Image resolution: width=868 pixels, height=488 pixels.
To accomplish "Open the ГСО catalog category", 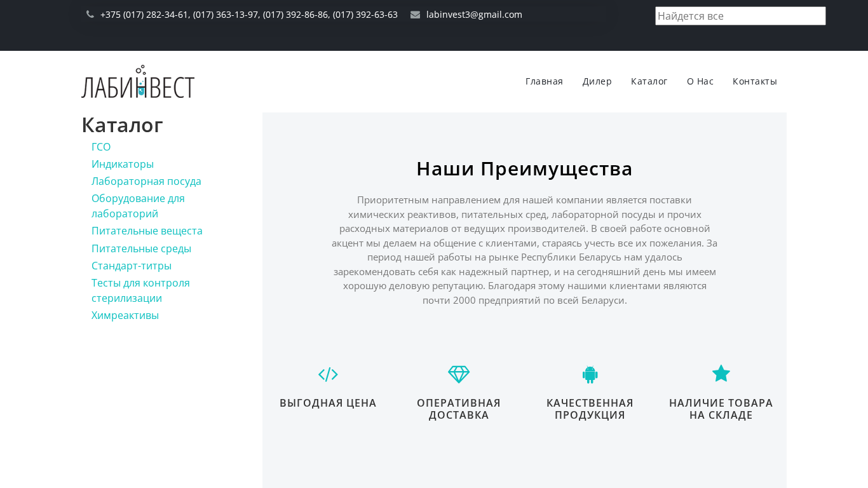I will (x=101, y=147).
